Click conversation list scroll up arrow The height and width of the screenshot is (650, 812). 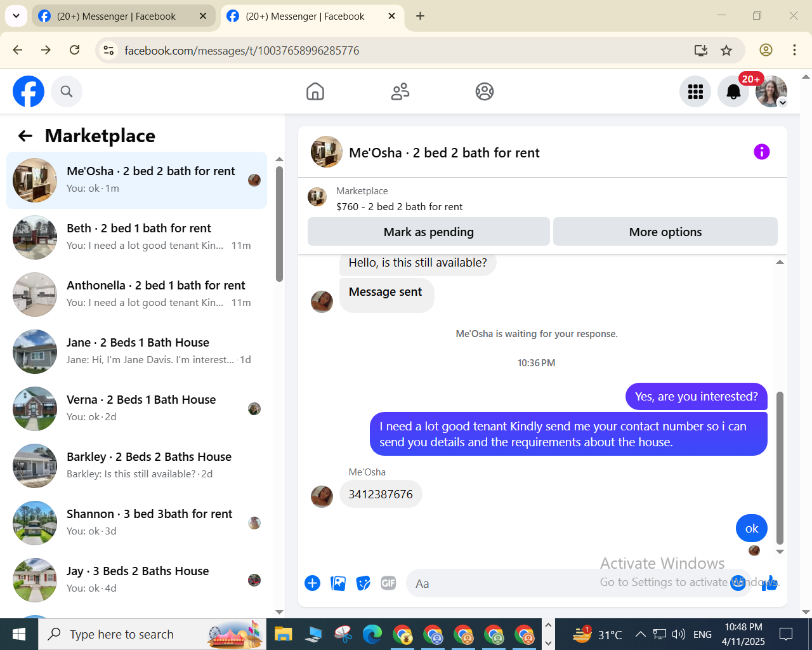click(x=279, y=159)
